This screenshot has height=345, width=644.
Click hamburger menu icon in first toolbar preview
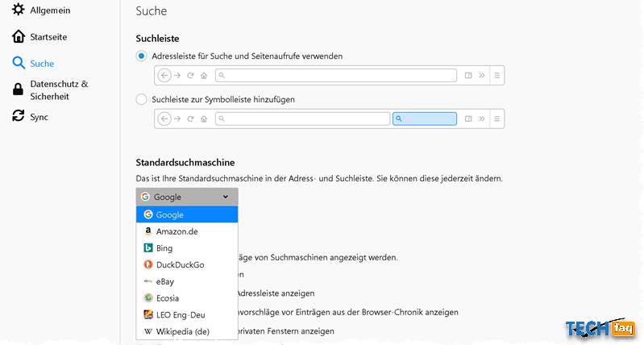click(497, 75)
